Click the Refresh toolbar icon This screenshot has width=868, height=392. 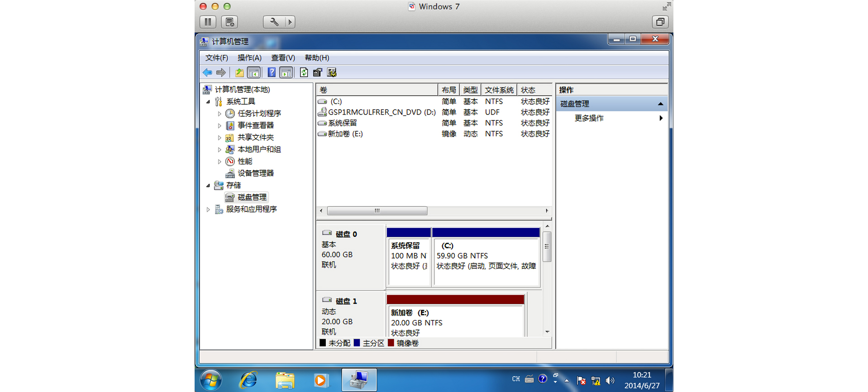click(x=304, y=72)
